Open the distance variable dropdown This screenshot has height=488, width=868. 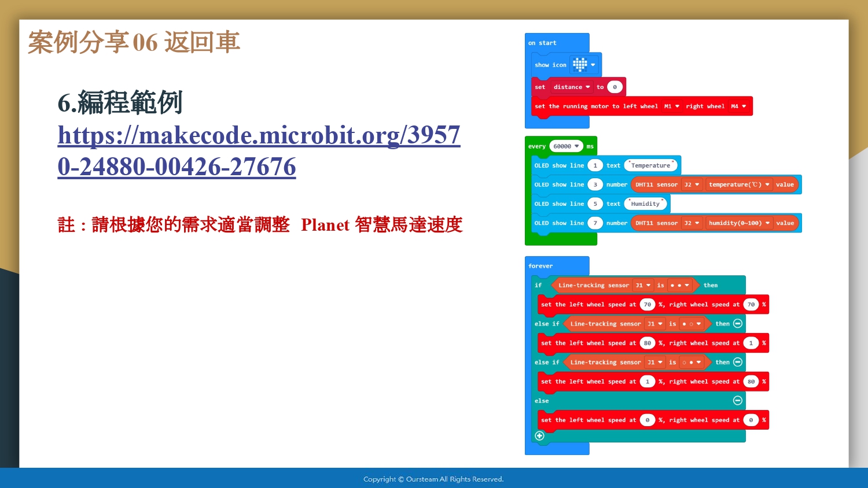click(572, 87)
